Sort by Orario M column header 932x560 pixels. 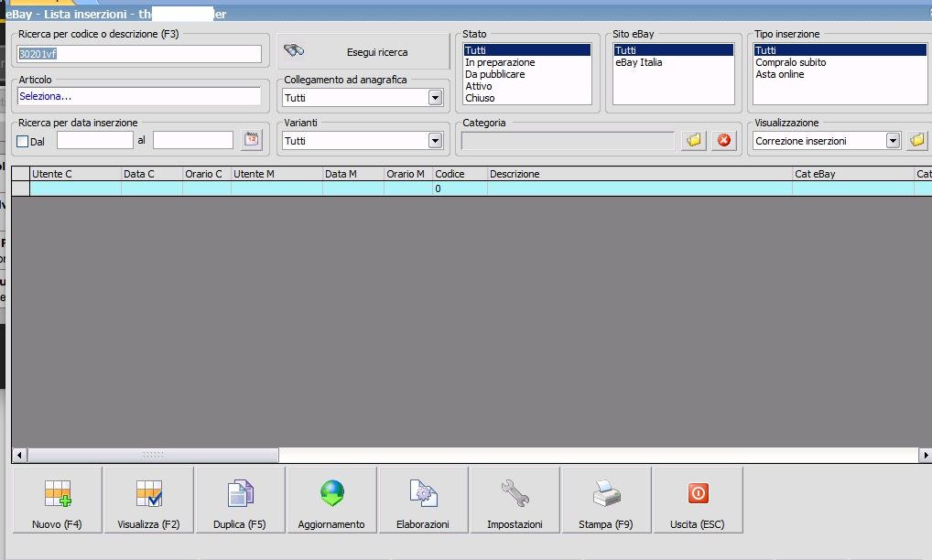pyautogui.click(x=408, y=174)
